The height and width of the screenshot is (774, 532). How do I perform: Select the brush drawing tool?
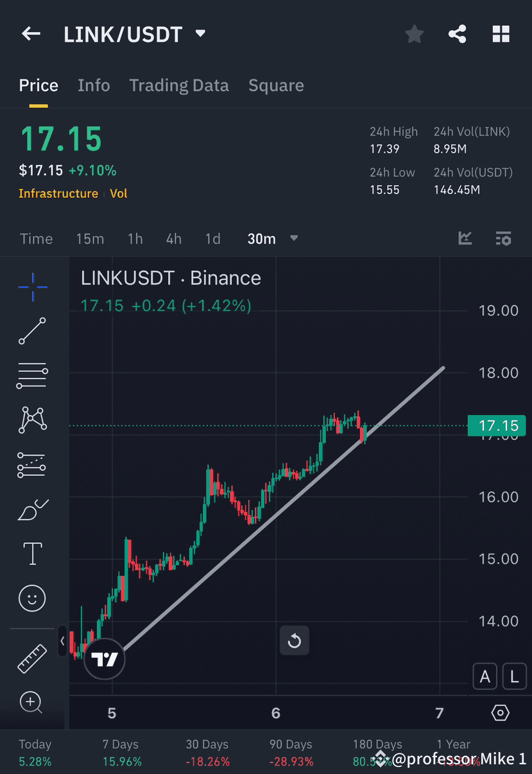click(31, 509)
